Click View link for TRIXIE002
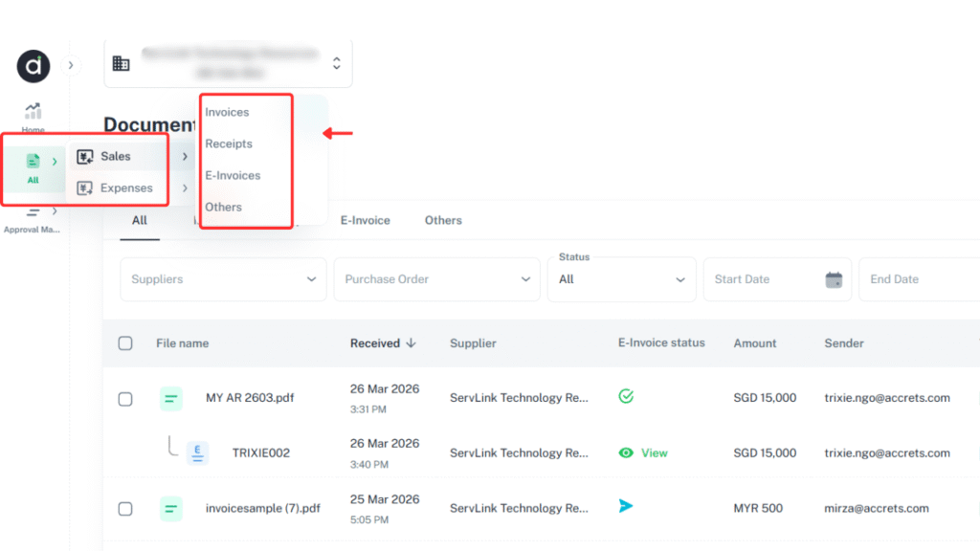Image resolution: width=980 pixels, height=551 pixels. [x=654, y=452]
